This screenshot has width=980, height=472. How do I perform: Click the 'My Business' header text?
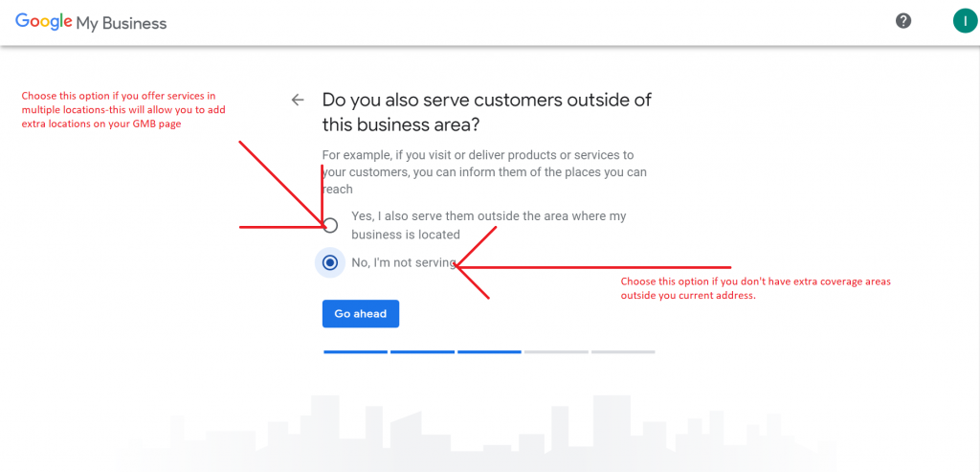coord(122,23)
